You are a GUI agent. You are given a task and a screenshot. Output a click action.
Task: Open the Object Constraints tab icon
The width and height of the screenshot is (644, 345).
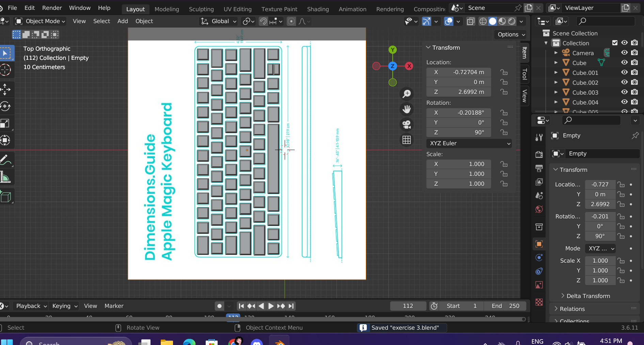(x=539, y=271)
